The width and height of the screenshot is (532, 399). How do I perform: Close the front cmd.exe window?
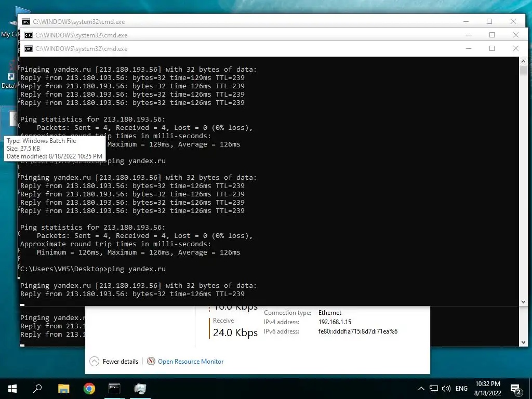click(516, 48)
